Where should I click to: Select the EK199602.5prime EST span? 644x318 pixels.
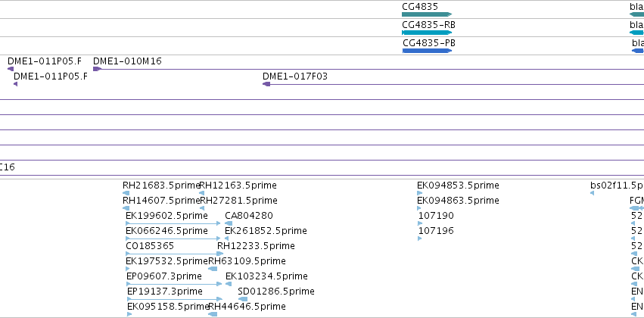click(x=173, y=223)
